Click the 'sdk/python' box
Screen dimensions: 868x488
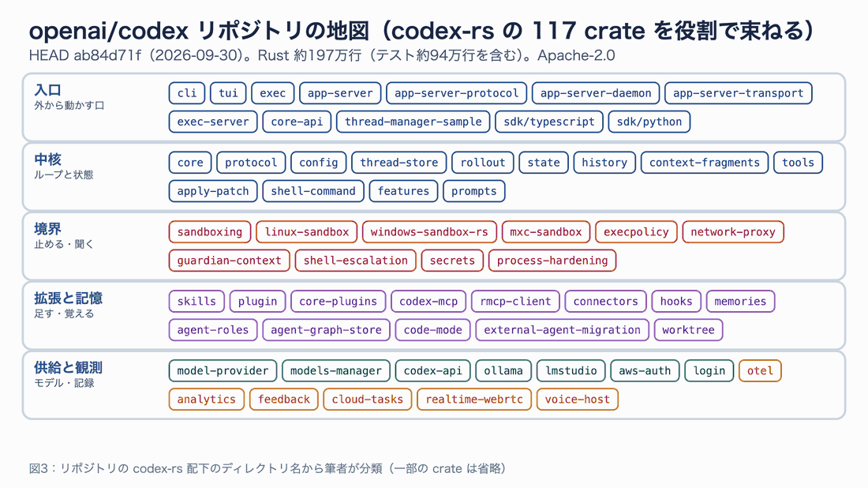(x=649, y=122)
